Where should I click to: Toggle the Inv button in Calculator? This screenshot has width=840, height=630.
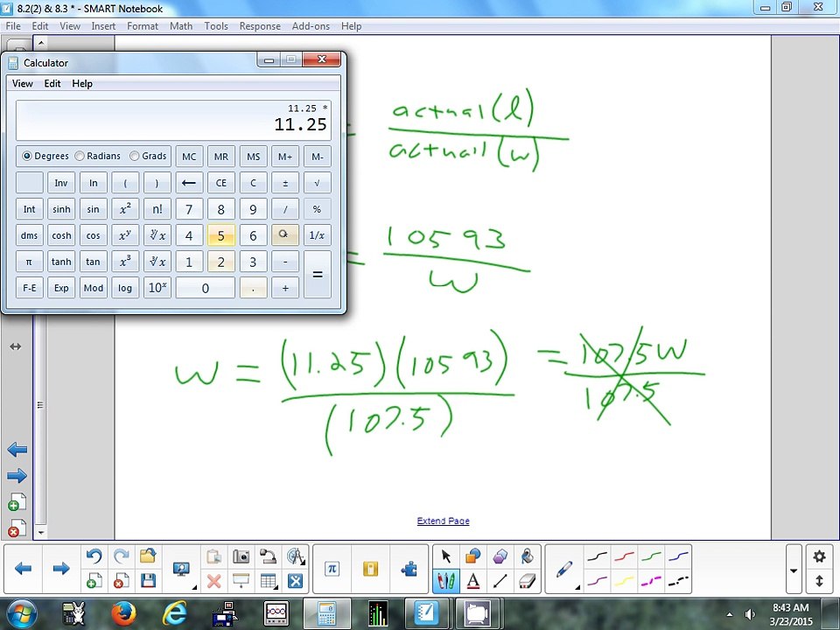point(61,183)
